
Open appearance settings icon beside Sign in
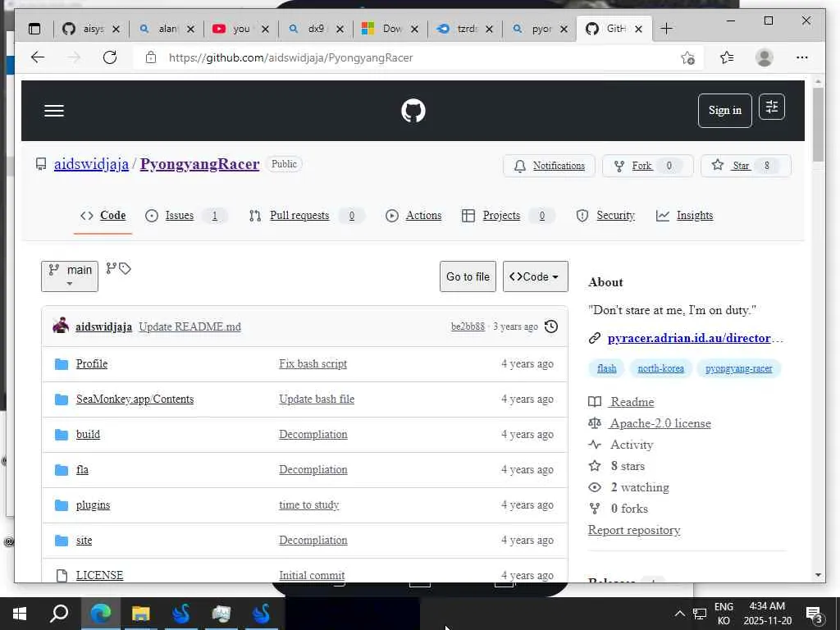771,107
